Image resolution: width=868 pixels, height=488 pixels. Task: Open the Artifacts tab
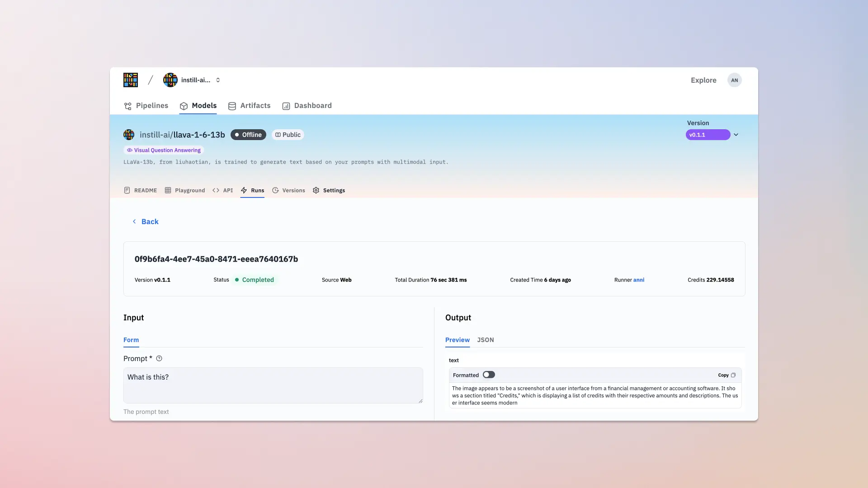click(x=250, y=106)
